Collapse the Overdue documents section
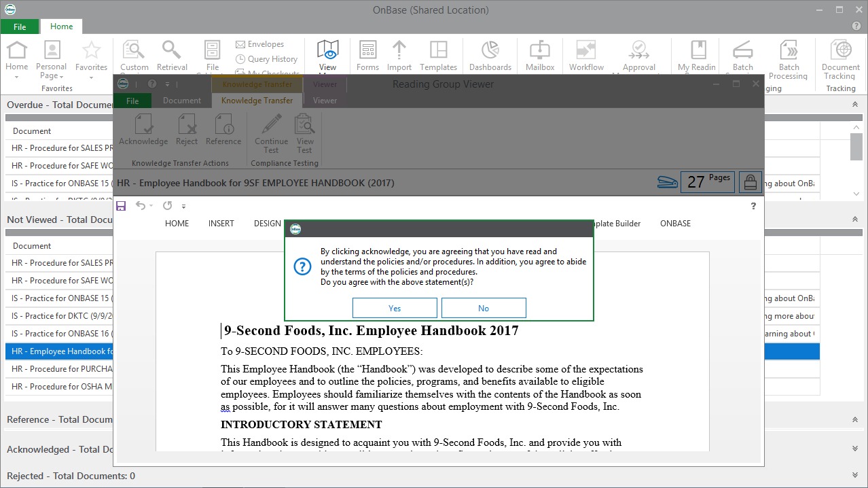 click(x=855, y=105)
